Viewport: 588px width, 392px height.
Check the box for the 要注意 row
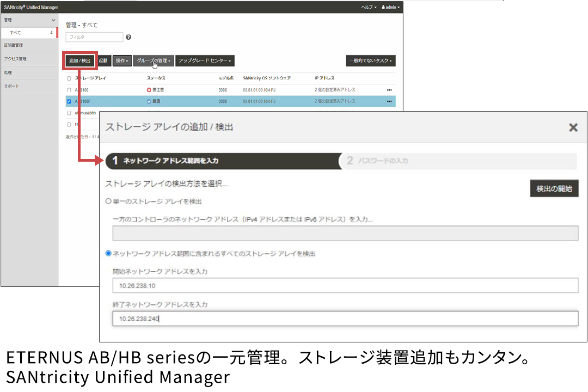pos(69,90)
